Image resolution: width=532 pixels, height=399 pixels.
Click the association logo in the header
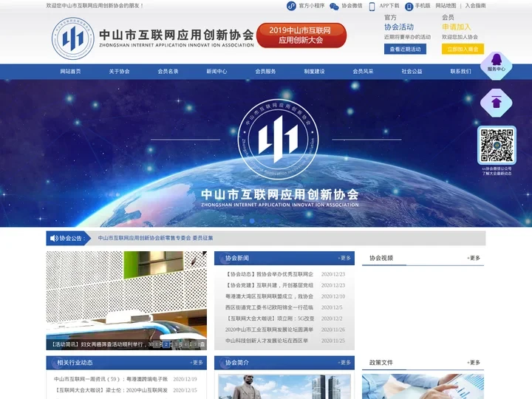coord(73,38)
